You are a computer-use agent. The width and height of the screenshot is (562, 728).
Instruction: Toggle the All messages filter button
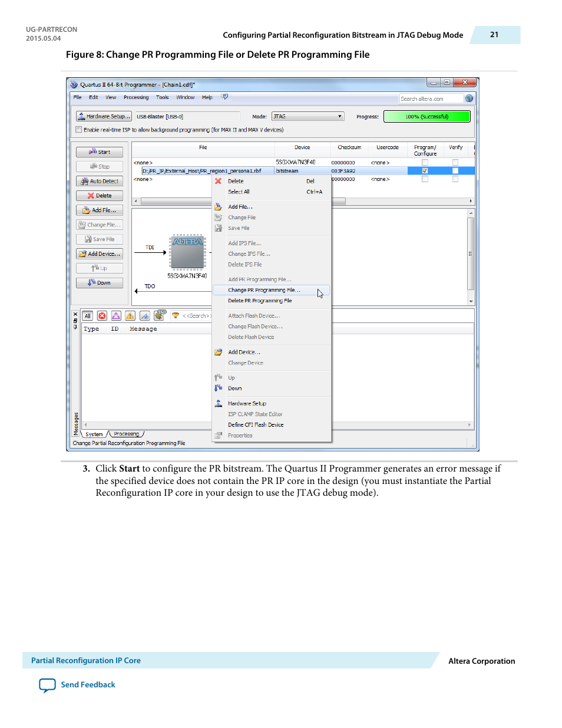88,316
